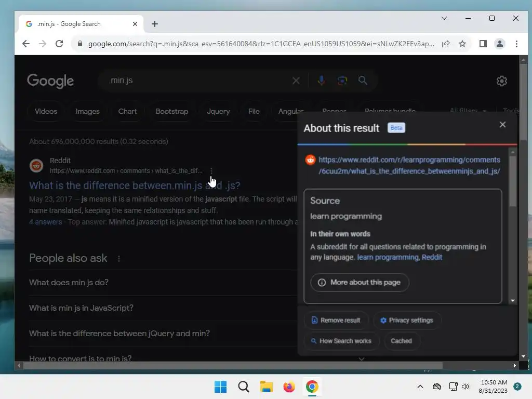Close the About this result panel

coord(502,125)
